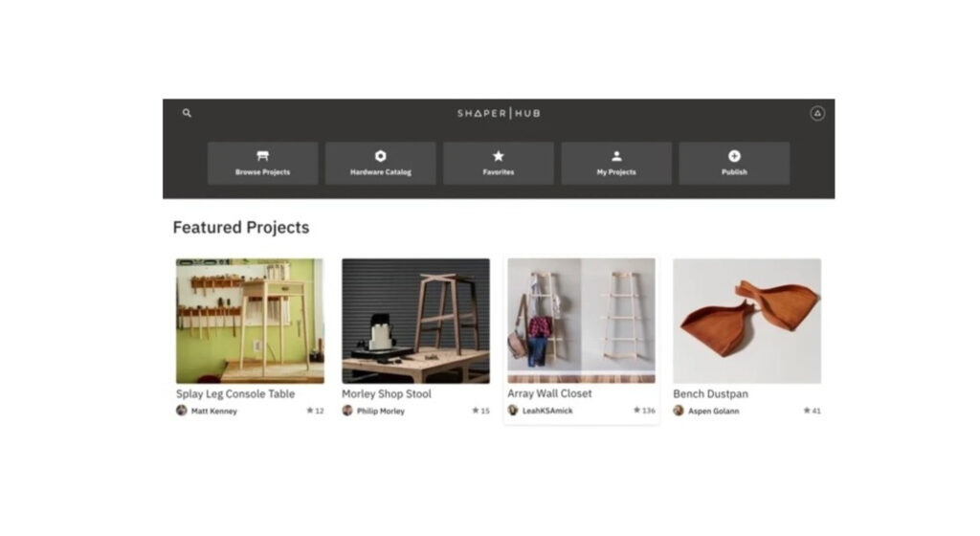The width and height of the screenshot is (980, 536).
Task: Open the Splay Leg Console Table thumbnail
Action: 250,321
